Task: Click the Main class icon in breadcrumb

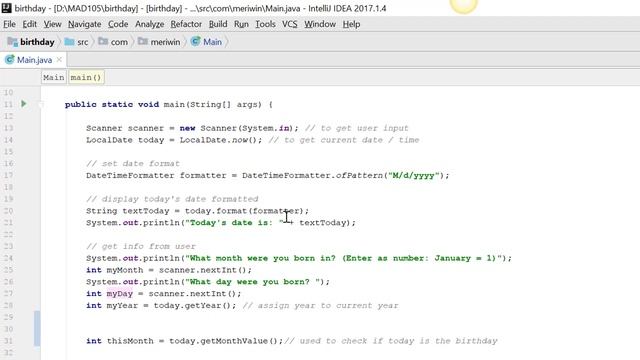Action: click(x=196, y=41)
